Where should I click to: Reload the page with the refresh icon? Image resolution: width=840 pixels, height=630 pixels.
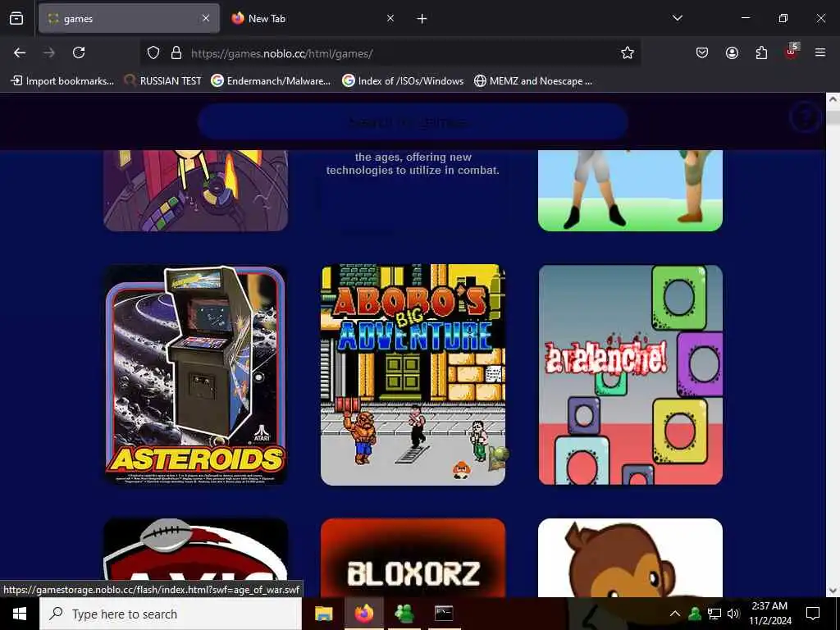tap(79, 52)
